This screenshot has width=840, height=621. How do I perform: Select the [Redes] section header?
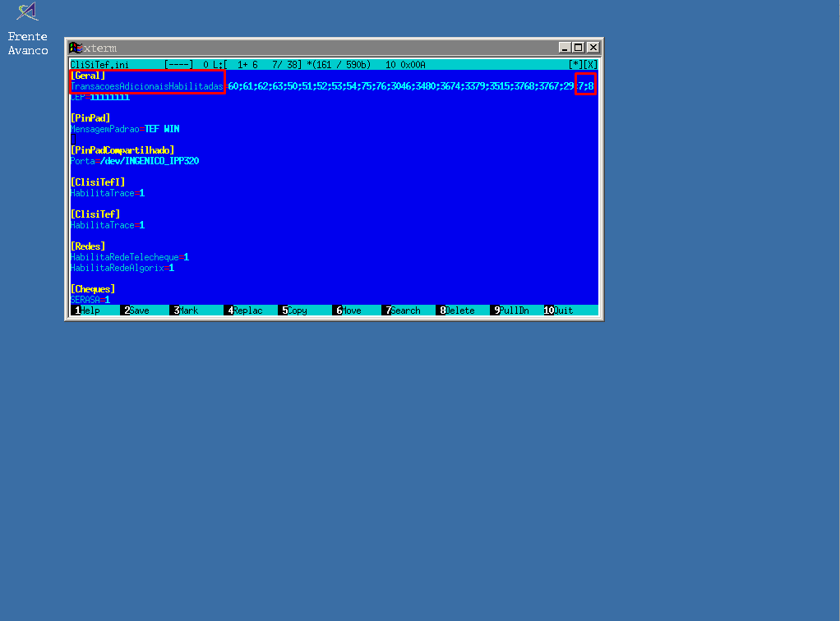(88, 246)
